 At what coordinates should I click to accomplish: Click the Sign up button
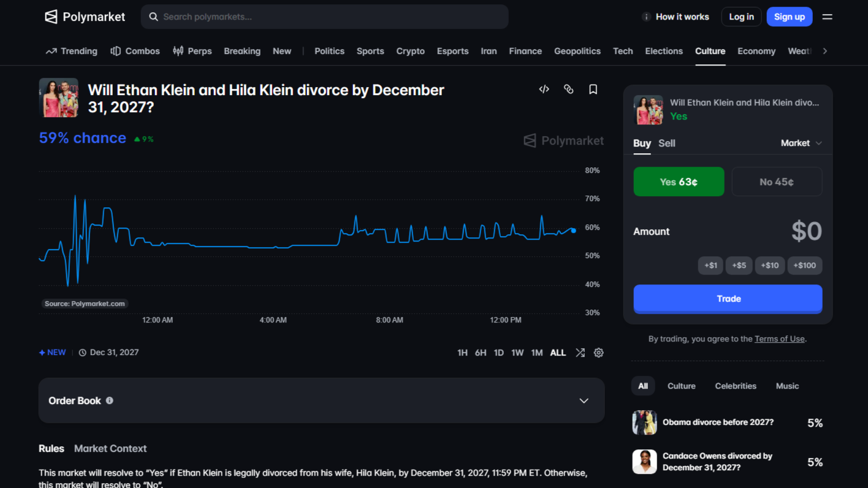790,17
